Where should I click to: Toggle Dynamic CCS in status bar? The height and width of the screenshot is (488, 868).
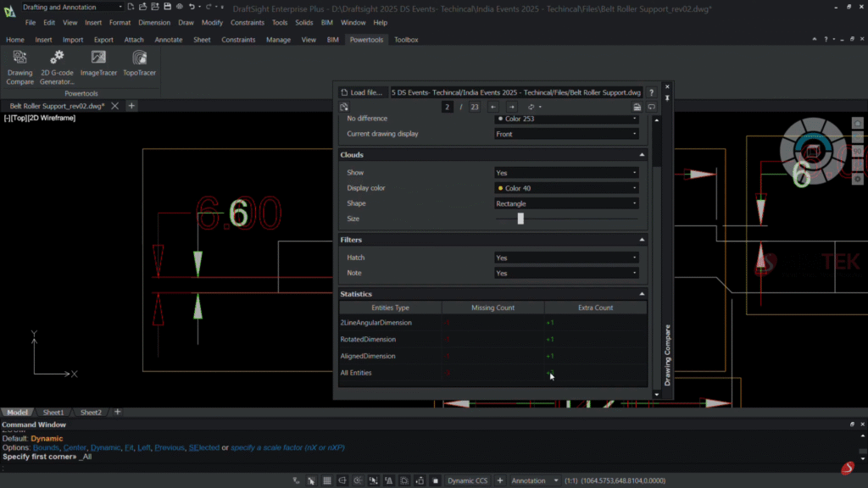(468, 480)
